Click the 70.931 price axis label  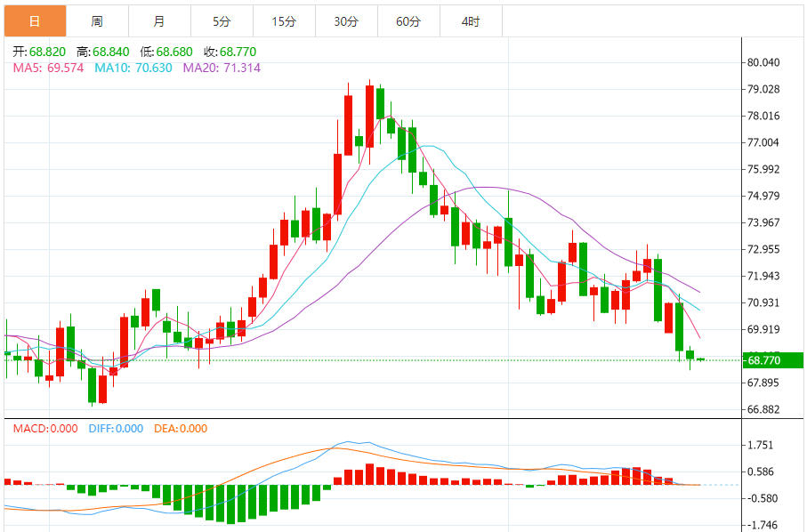[763, 303]
